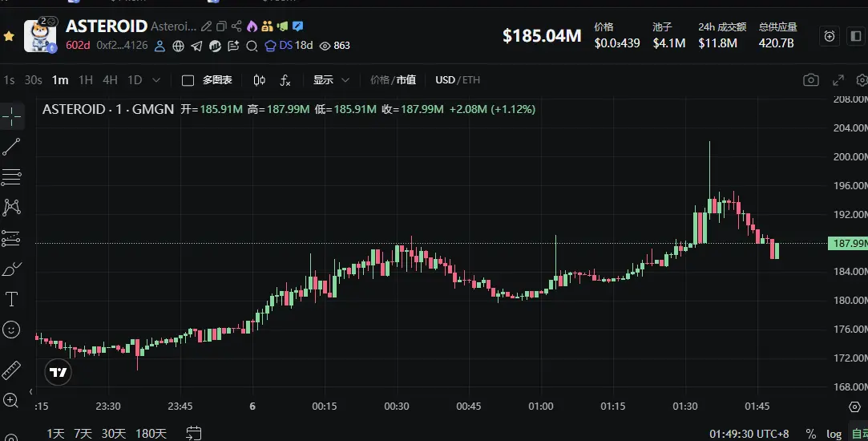Select the trend line drawing tool
Viewport: 868px width, 441px height.
(11, 147)
